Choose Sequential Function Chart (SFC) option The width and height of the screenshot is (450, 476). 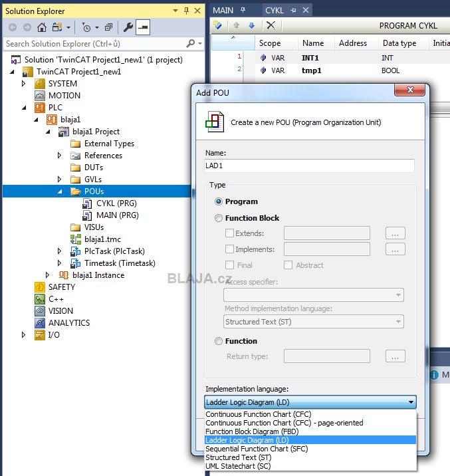pyautogui.click(x=310, y=449)
